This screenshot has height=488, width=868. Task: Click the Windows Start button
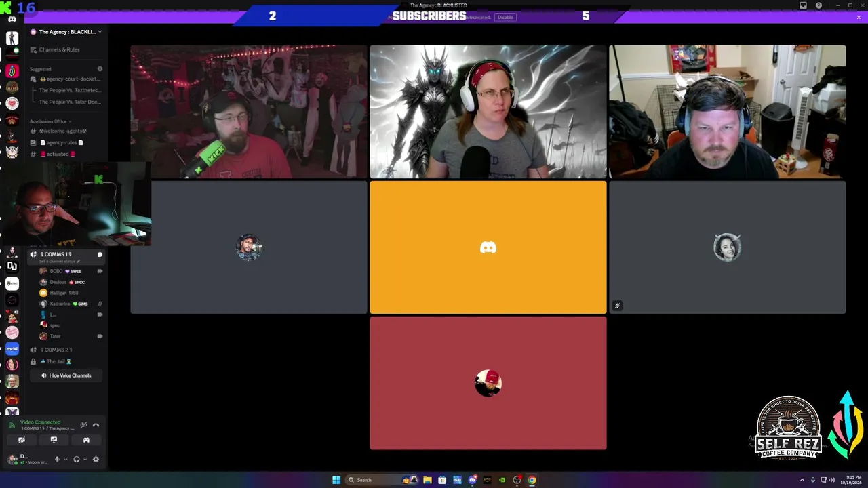(x=336, y=480)
